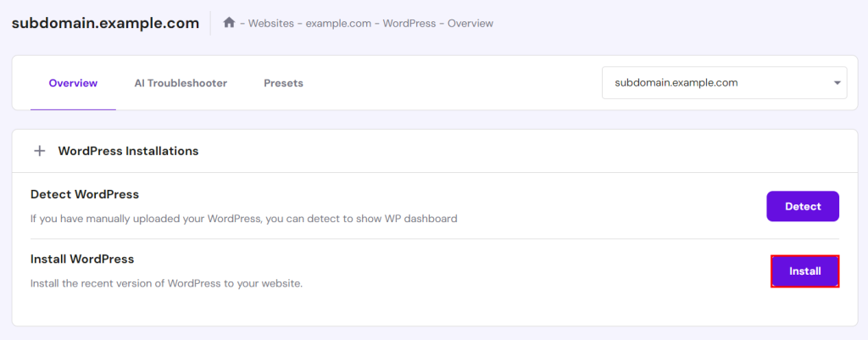Switch to the Overview tab
The width and height of the screenshot is (868, 340).
point(73,83)
